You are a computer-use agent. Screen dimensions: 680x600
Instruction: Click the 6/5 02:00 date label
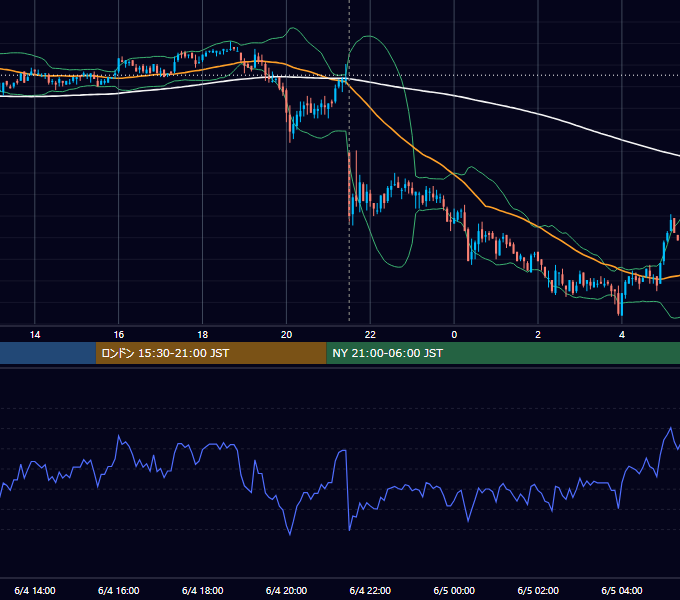(538, 590)
